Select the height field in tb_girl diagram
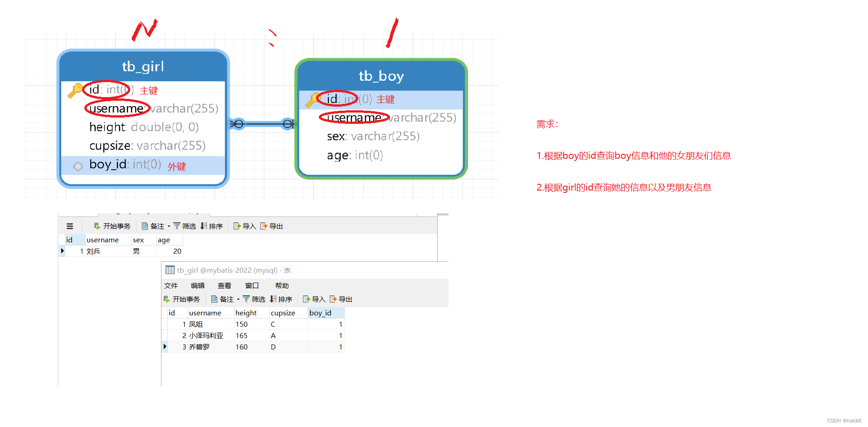The width and height of the screenshot is (868, 427). point(144,127)
